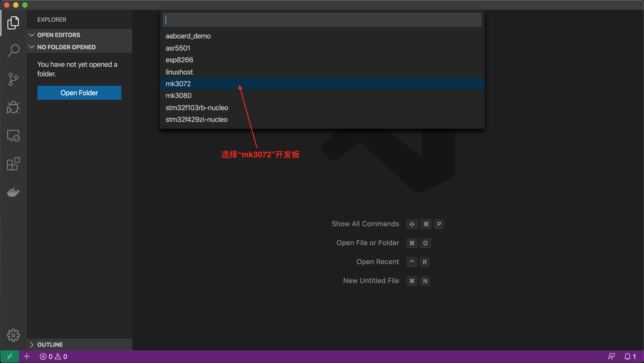
Task: Open the Source Control view icon
Action: [x=13, y=79]
